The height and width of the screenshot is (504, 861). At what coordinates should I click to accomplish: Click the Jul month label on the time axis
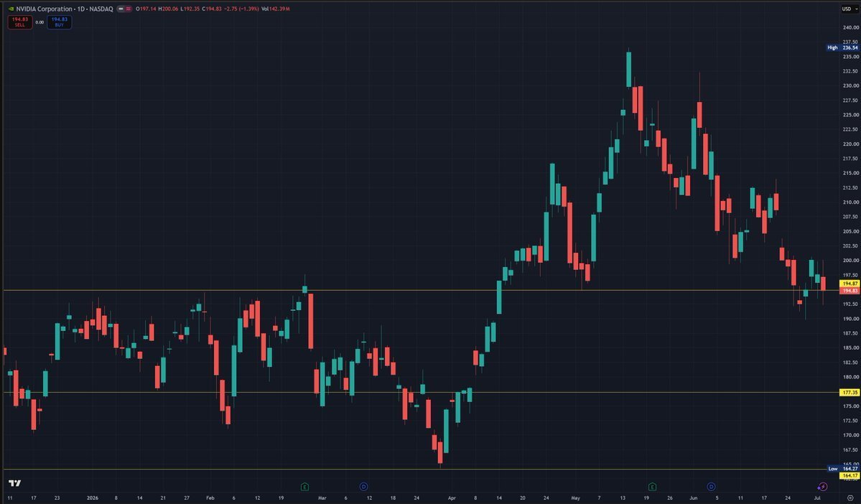click(x=817, y=498)
